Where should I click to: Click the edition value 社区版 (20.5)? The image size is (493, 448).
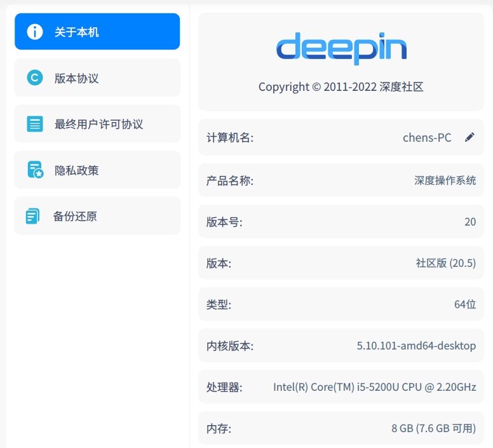tap(446, 263)
